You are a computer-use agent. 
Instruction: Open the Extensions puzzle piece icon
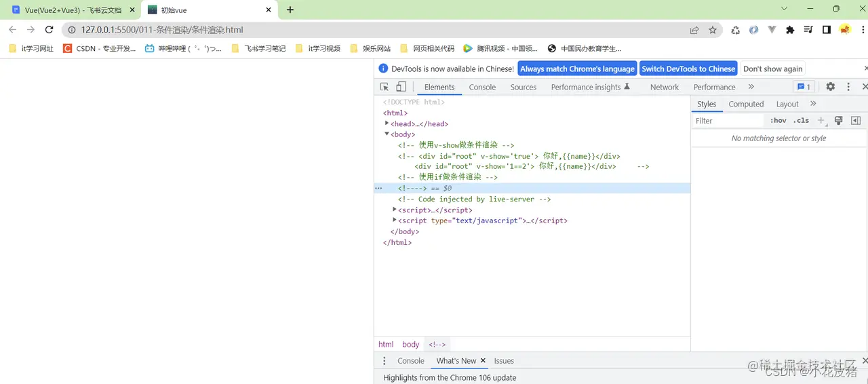(x=790, y=30)
